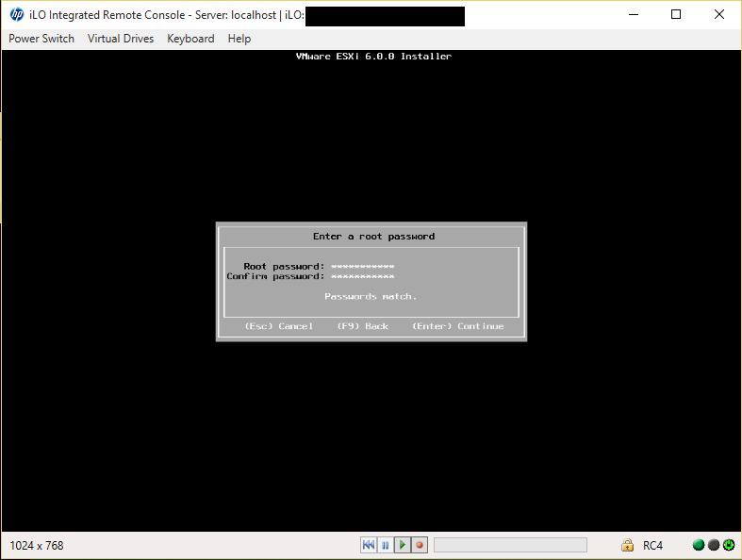
Task: Open the Virtual Drives menu
Action: (x=121, y=39)
